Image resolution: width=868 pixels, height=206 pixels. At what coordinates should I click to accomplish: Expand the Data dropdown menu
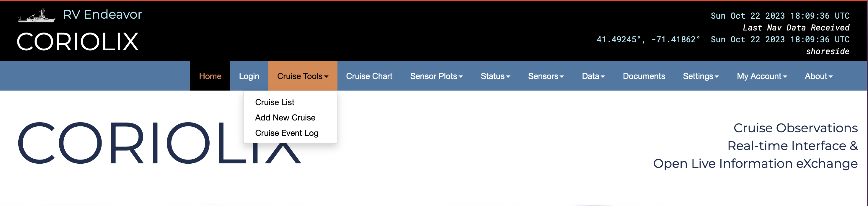tap(593, 76)
